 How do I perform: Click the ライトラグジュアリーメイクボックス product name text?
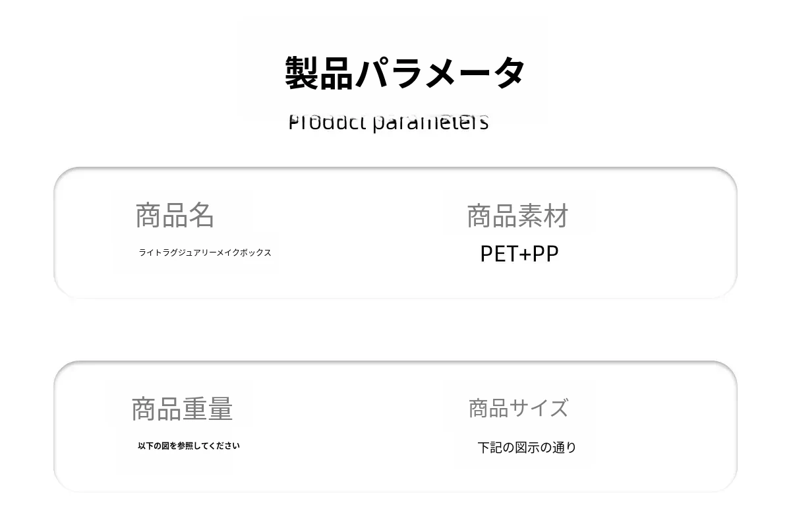[205, 252]
